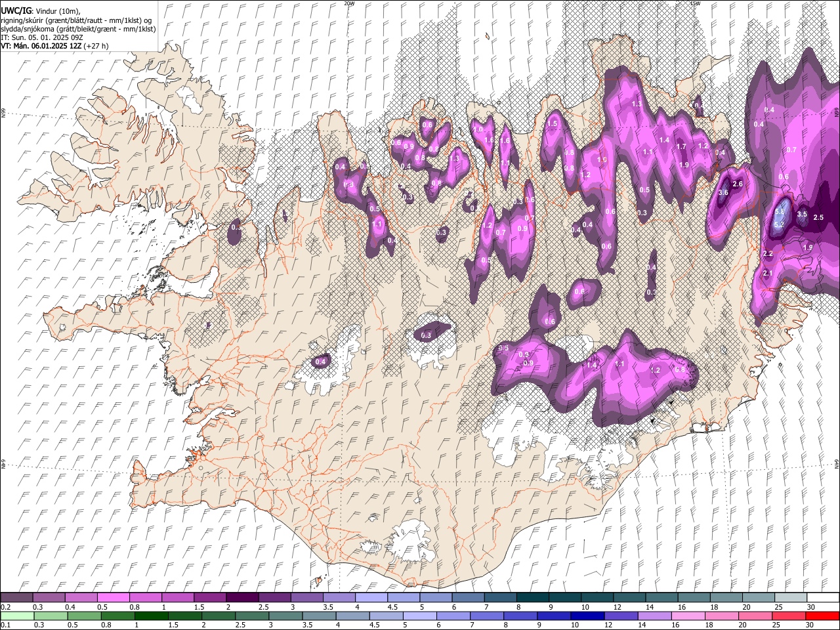The image size is (840, 630).
Task: Click the 0.2–0.3 swatch in upper legend row
Action: pos(16,597)
